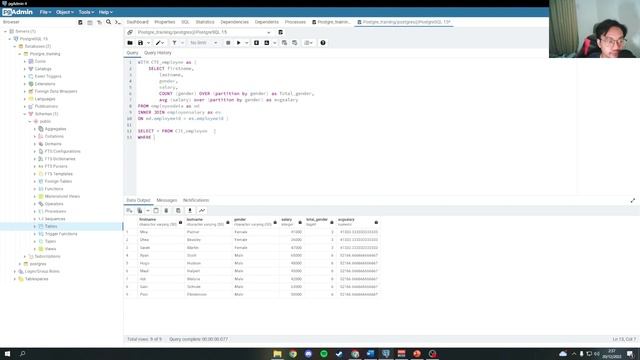Collapse the Databases tree node

point(15,47)
